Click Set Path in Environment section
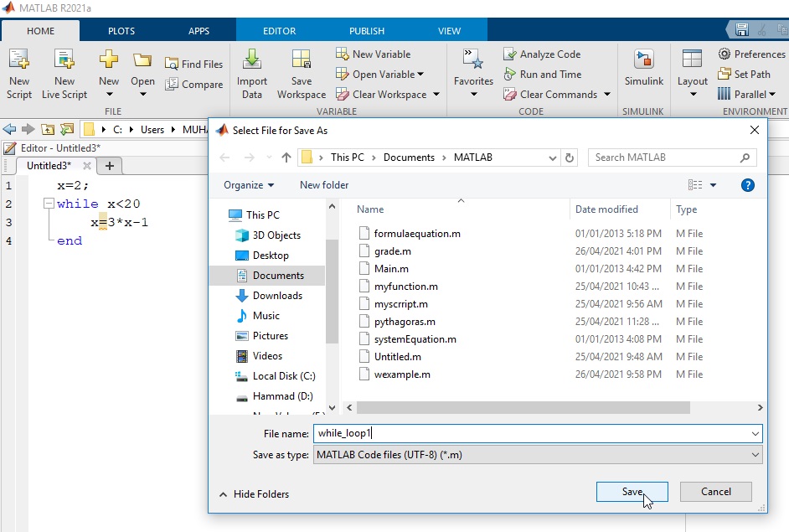 tap(745, 74)
